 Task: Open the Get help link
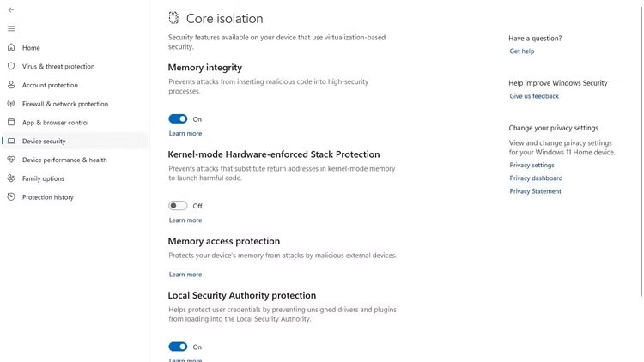(522, 51)
